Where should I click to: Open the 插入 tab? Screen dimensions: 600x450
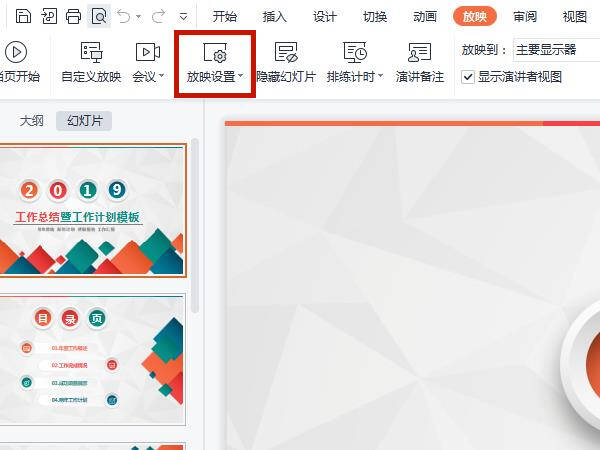click(x=274, y=16)
